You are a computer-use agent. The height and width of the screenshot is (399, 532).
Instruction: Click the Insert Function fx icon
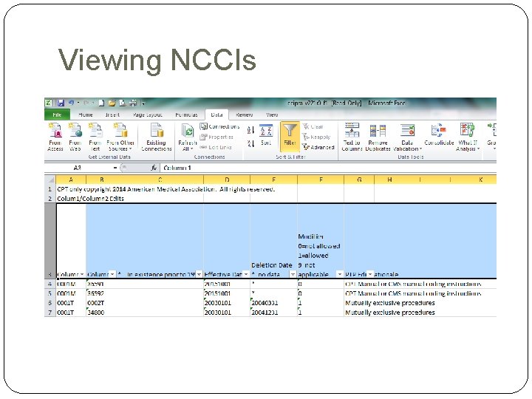tap(154, 168)
